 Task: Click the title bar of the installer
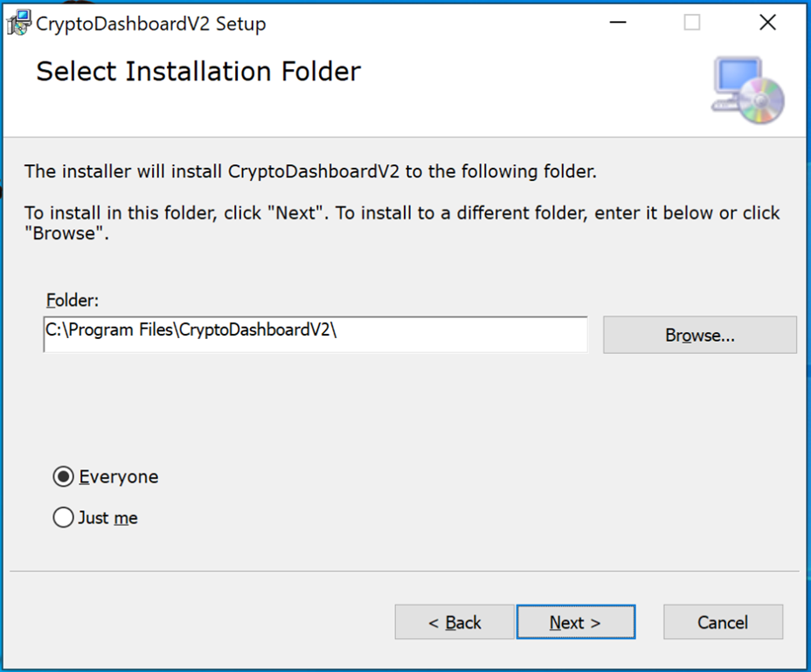[x=393, y=21]
